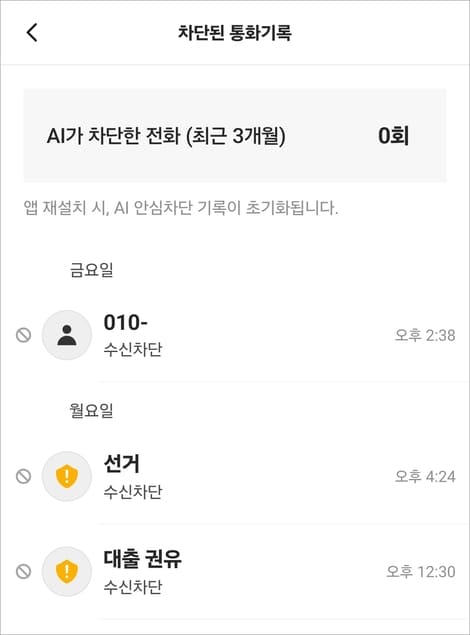The image size is (470, 635).
Task: Open the 선거 blocked call entry
Action: [x=235, y=476]
